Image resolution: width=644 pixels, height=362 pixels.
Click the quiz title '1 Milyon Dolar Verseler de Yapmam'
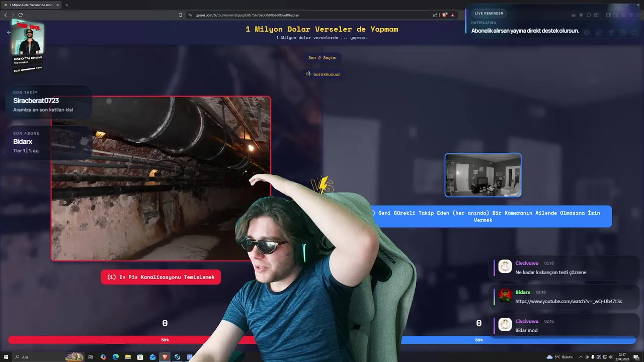pyautogui.click(x=322, y=29)
